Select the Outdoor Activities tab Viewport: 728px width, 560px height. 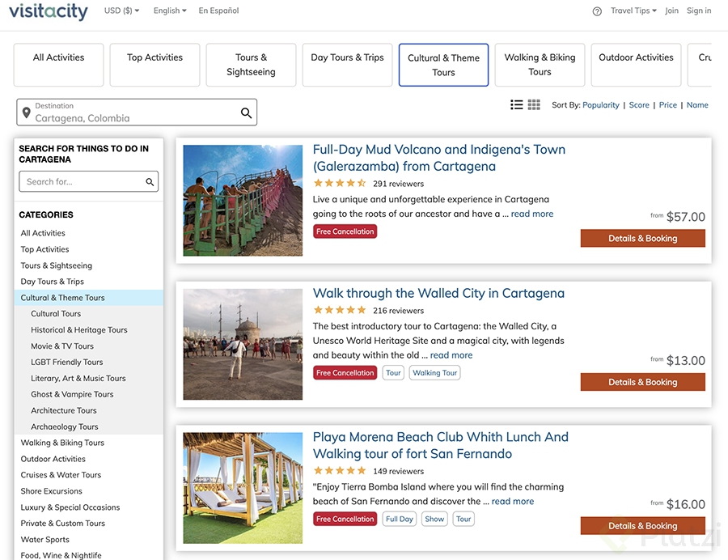[x=636, y=65]
